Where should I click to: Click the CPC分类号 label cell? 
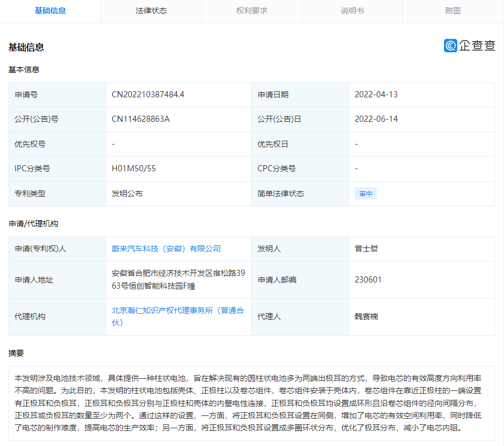click(x=300, y=169)
